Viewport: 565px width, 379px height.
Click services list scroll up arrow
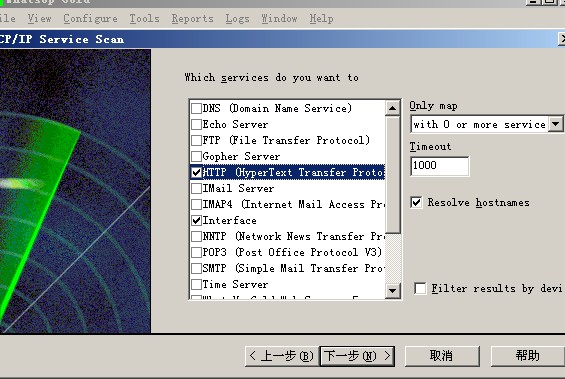(x=392, y=108)
